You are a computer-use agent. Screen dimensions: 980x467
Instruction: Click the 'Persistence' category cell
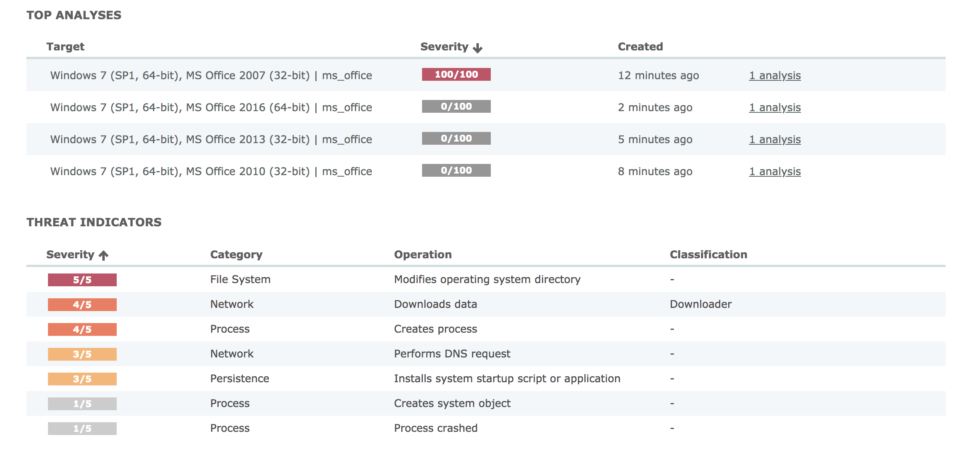click(239, 379)
